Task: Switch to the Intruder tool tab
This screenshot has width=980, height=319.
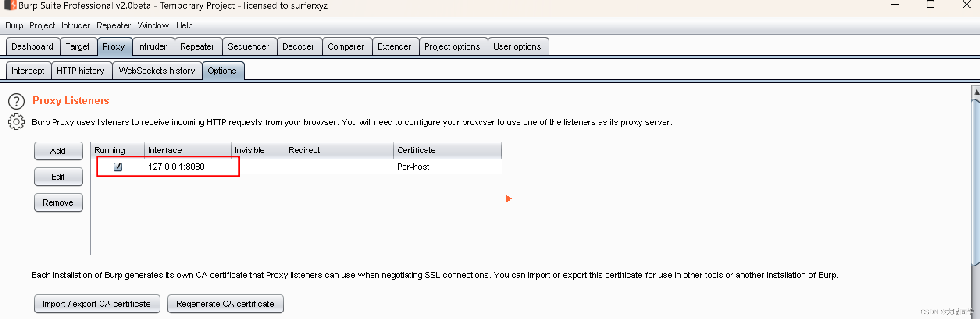Action: click(153, 47)
